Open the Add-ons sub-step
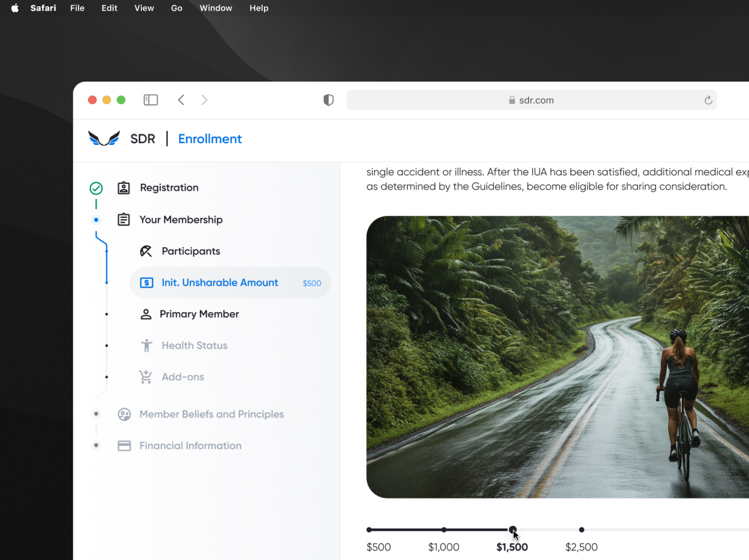 pos(183,377)
